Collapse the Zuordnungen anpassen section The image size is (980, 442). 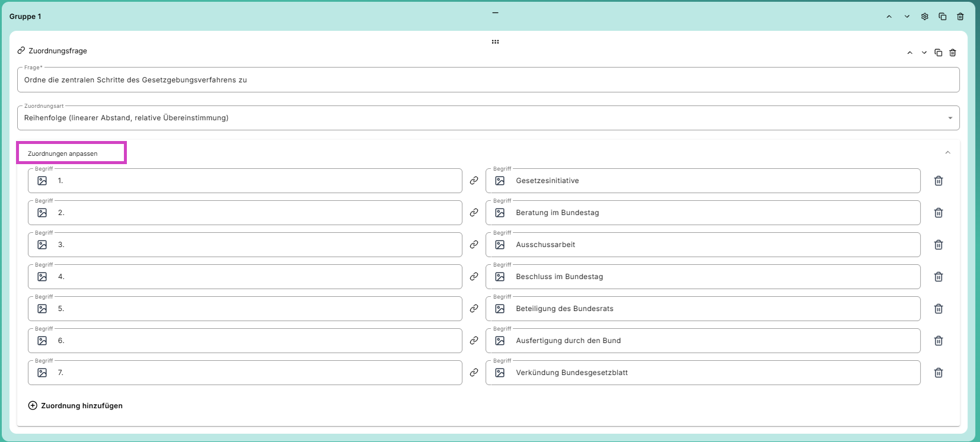947,153
